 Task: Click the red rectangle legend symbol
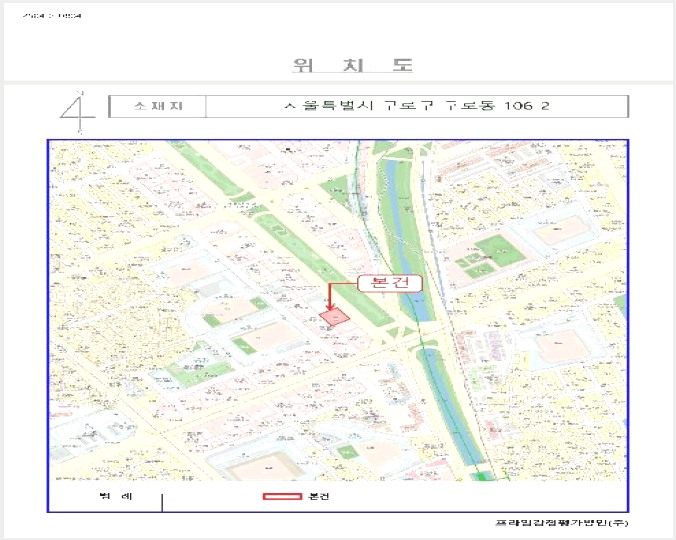[x=282, y=496]
